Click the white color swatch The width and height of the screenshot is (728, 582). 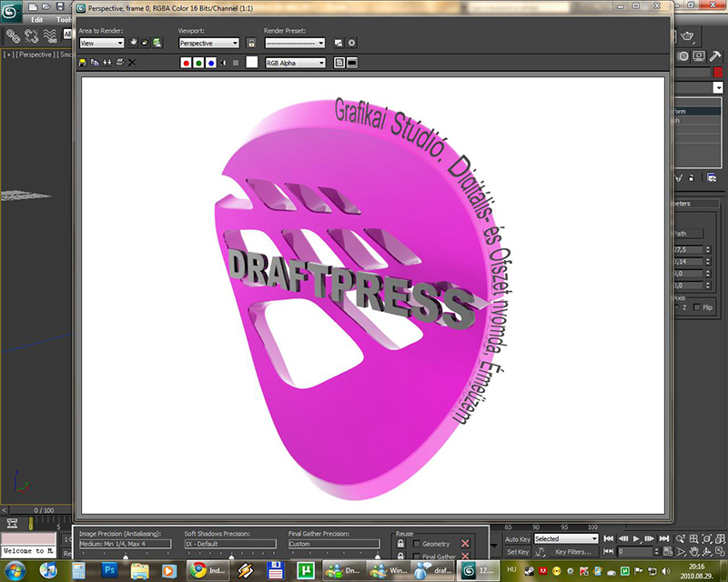(252, 63)
